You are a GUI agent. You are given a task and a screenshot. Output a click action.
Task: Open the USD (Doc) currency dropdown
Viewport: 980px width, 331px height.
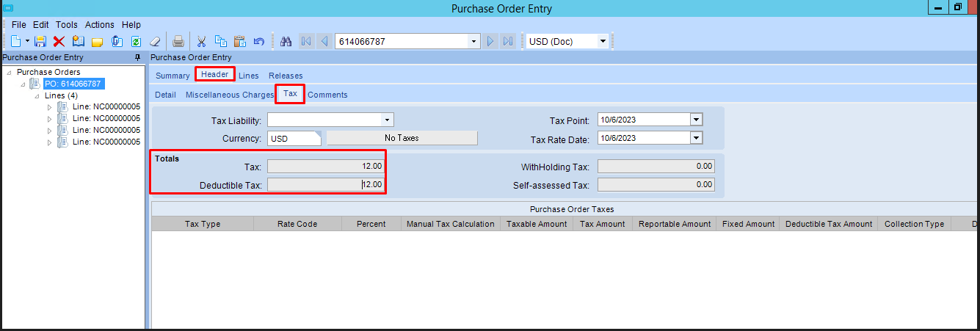603,41
